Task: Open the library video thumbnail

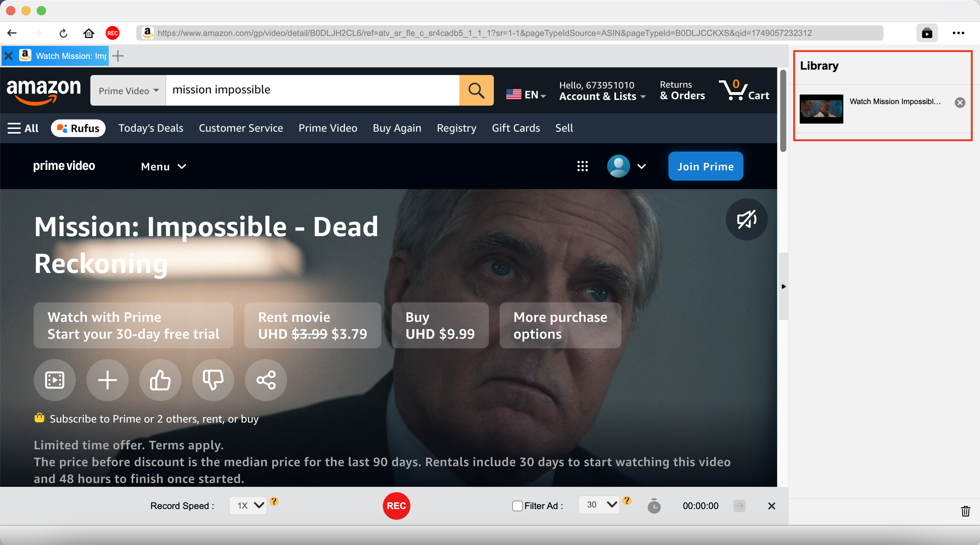Action: pos(821,109)
